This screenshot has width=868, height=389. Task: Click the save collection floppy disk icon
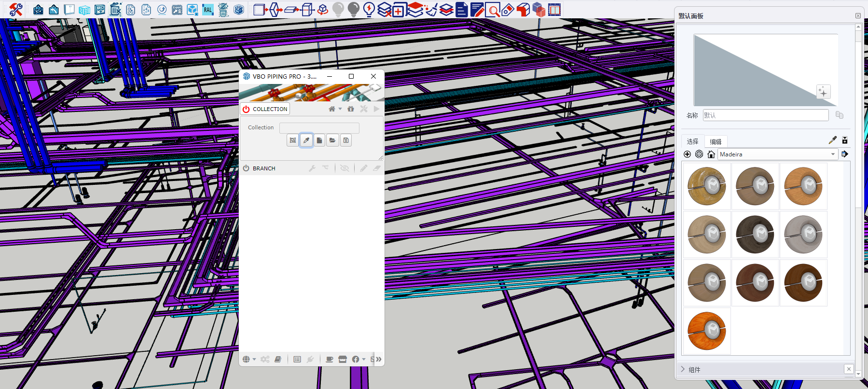(346, 140)
